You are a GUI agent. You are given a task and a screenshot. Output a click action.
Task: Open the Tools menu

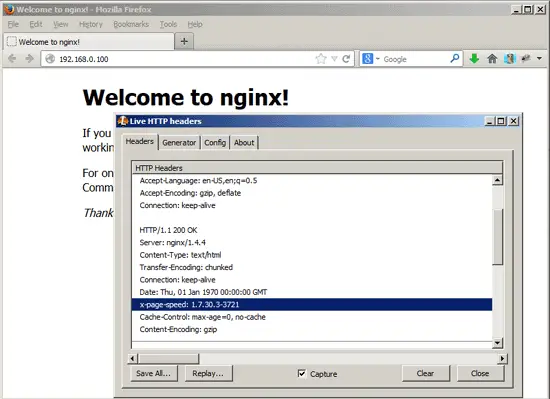[168, 24]
